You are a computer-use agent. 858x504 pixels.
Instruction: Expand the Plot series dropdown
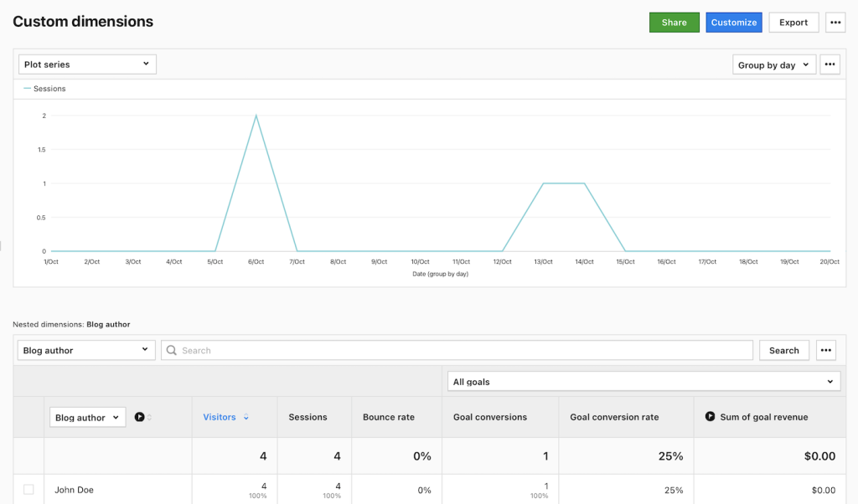87,64
